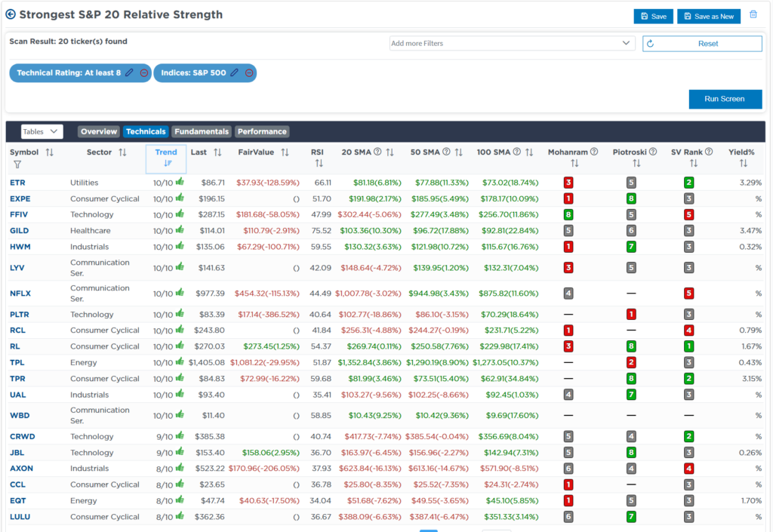Open the 50 SMA help icon
Screen dimensions: 773x532
tap(446, 152)
